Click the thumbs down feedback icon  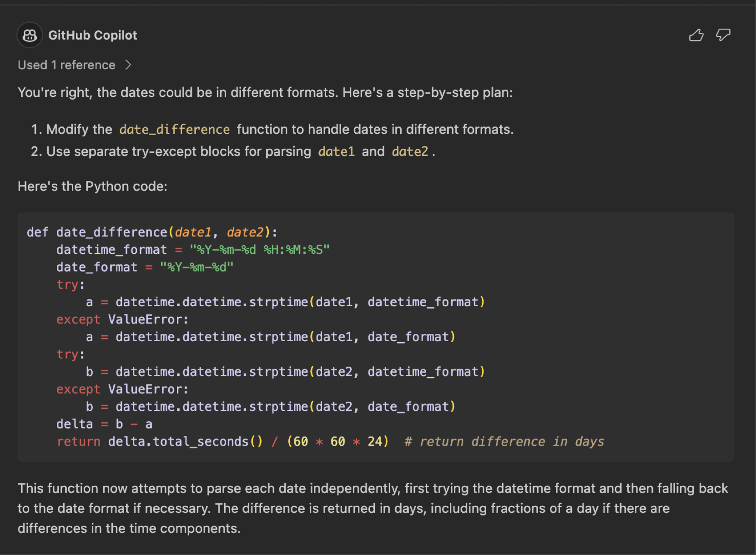click(x=723, y=35)
